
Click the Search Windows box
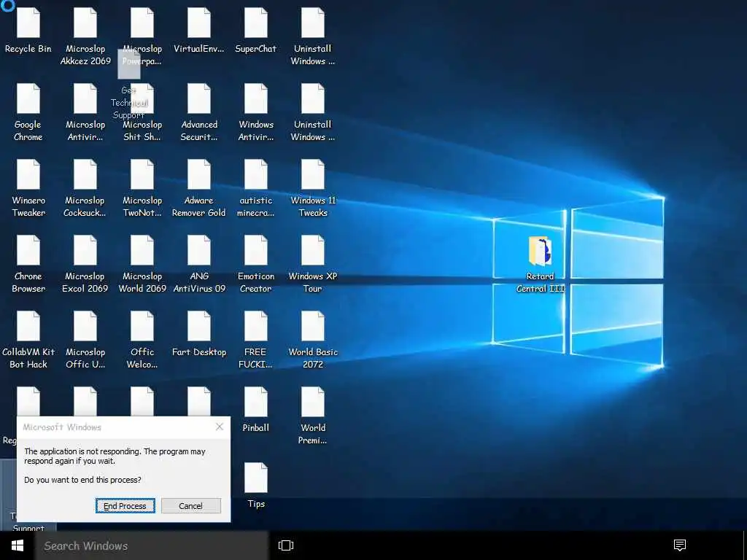pos(152,545)
